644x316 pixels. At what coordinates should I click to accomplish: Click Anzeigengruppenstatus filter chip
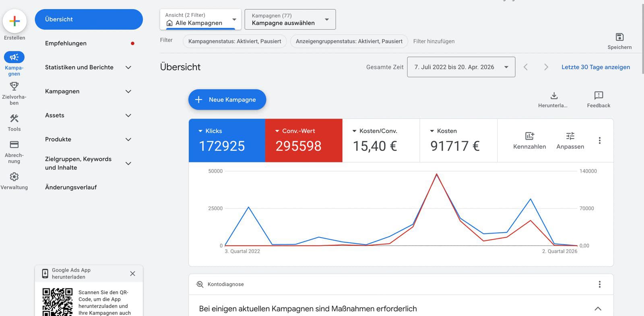coord(349,41)
